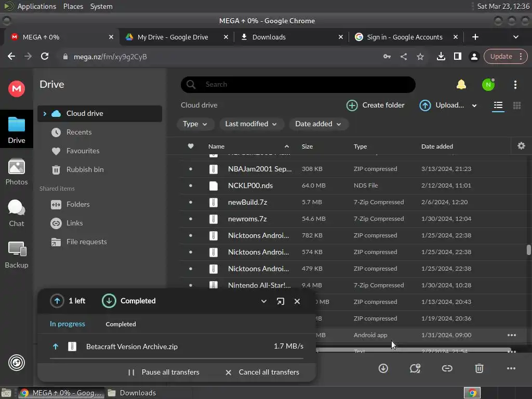
Task: Toggle favourite dot for newBuild.7z
Action: [190, 202]
